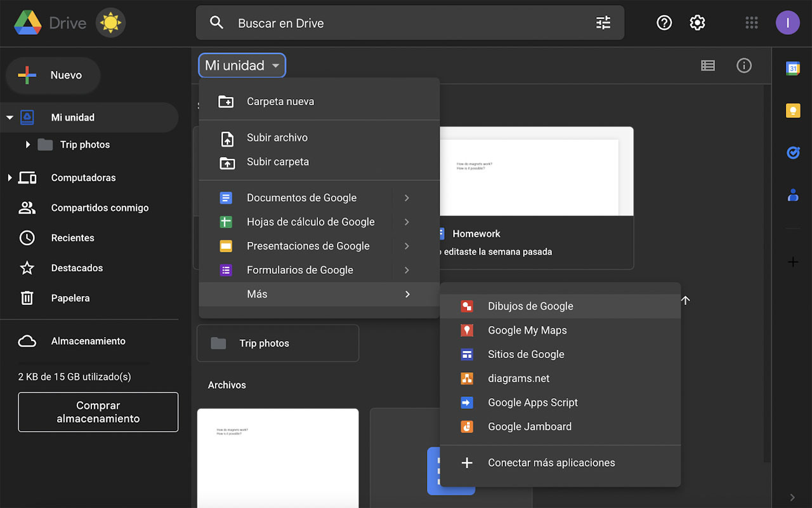Click the search magnifier icon
812x508 pixels.
pos(217,23)
